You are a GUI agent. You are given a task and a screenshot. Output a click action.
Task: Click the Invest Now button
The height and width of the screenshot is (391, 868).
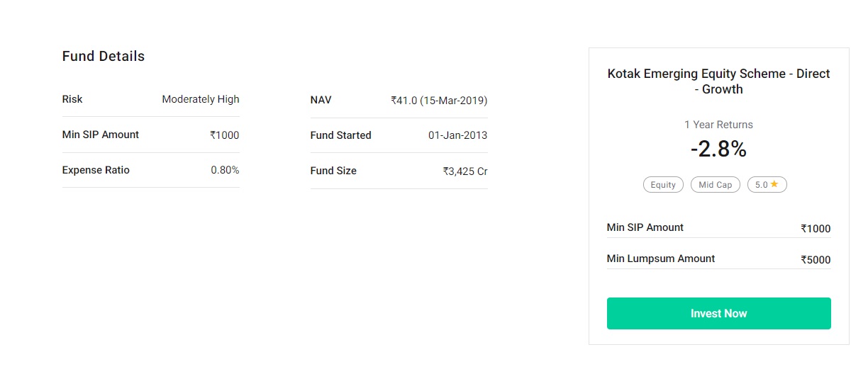718,313
